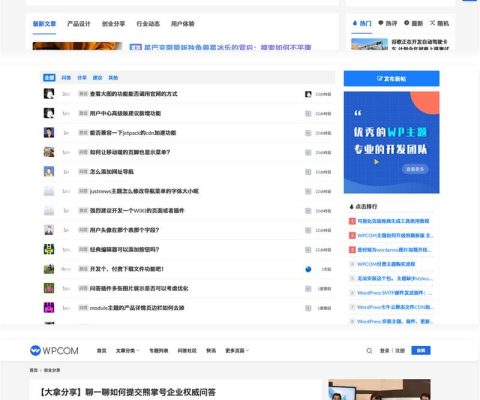This screenshot has width=480, height=400.
Task: Open first post author avatar
Action: coord(49,94)
